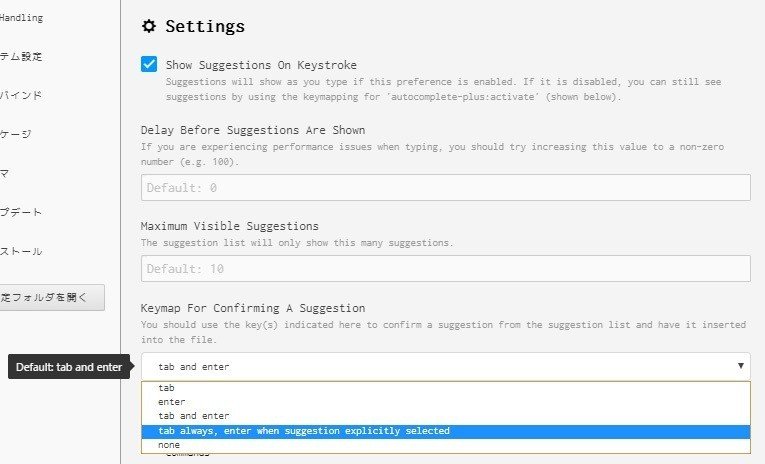Screen dimensions: 765x464
Task: Open the バインド sidebar item
Action: pyautogui.click(x=21, y=95)
